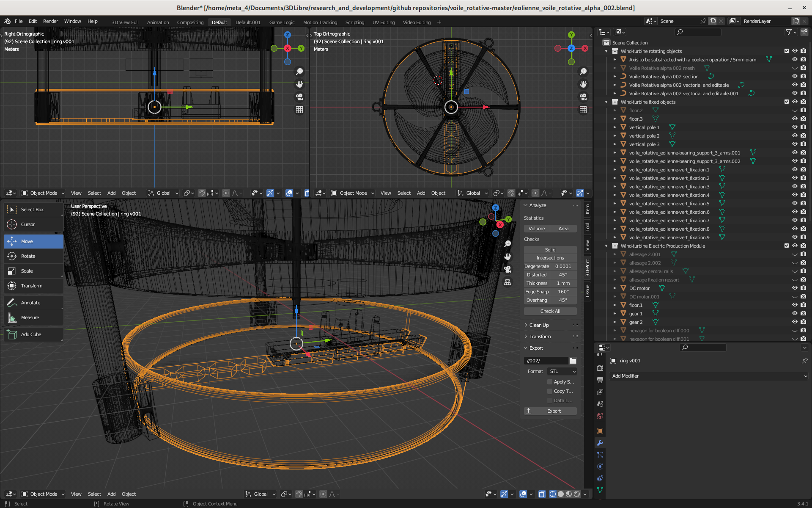
Task: Click Z axis on bottom viewport gizmo
Action: (496, 208)
